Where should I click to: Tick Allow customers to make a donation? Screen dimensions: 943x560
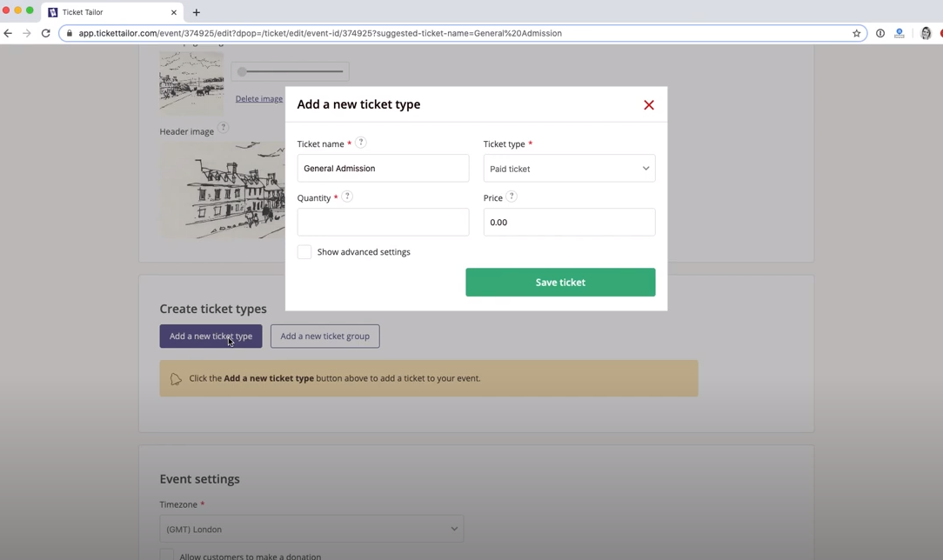(166, 555)
